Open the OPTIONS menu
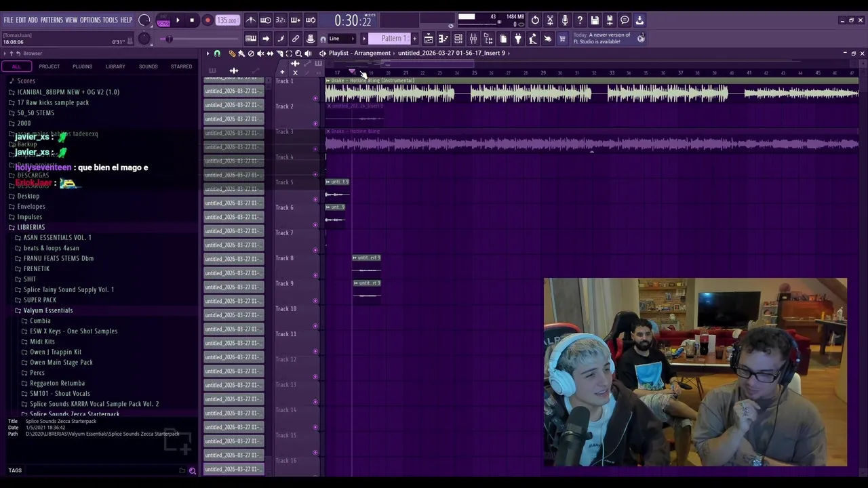 point(90,20)
